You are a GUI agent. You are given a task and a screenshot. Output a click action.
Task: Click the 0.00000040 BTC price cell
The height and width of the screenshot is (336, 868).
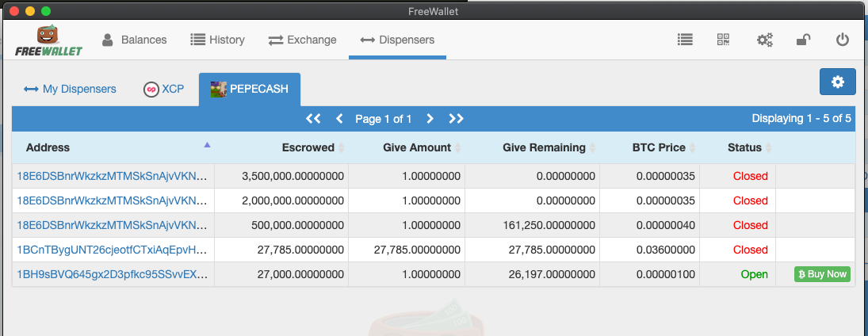pyautogui.click(x=650, y=225)
